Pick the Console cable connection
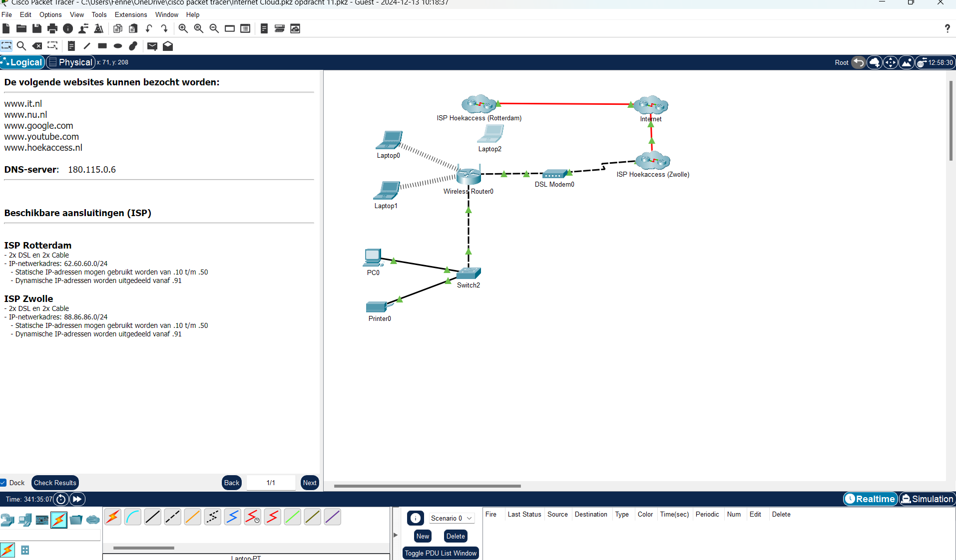This screenshot has width=956, height=560. (x=133, y=517)
